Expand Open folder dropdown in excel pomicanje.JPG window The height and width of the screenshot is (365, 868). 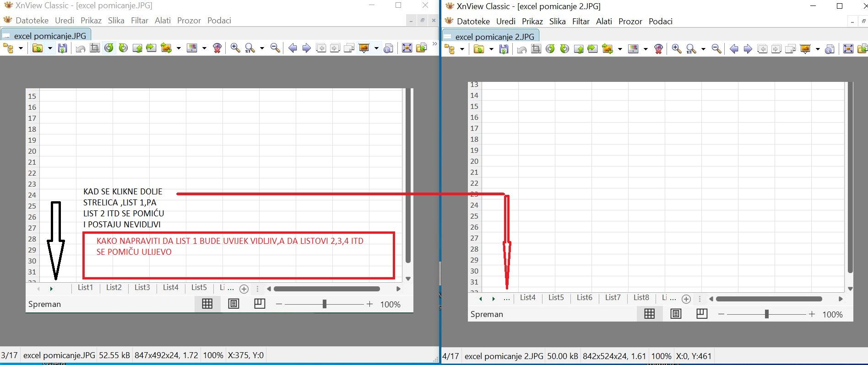50,48
